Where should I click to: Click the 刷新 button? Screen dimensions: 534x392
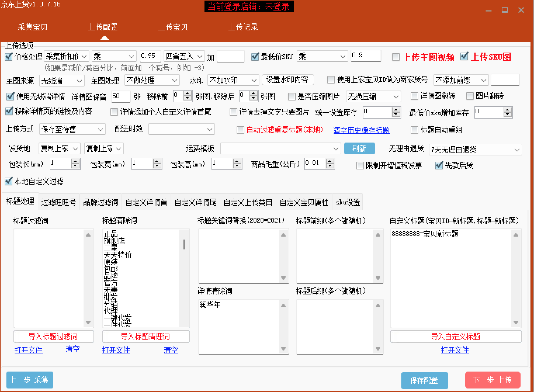359,148
